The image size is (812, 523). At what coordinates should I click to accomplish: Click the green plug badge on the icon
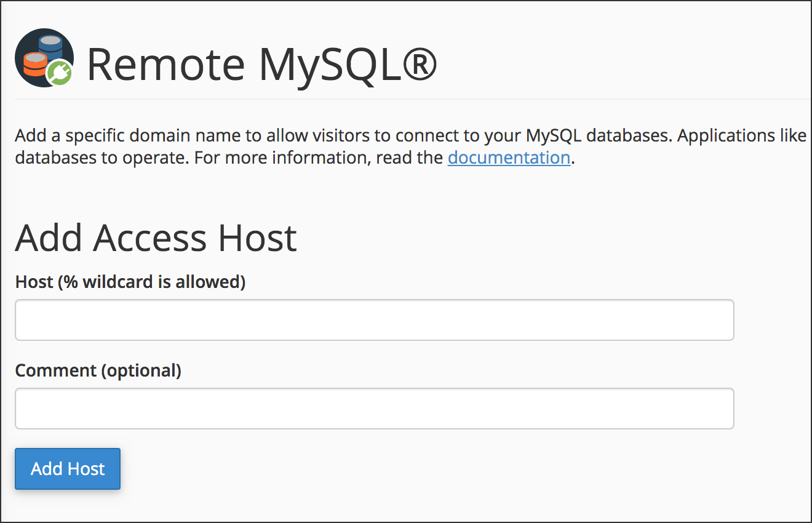60,74
